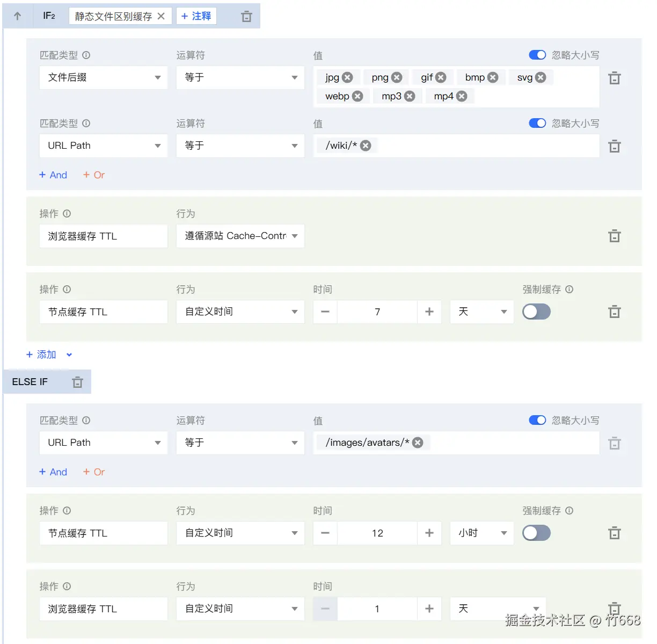Image resolution: width=657 pixels, height=644 pixels.
Task: Remove the png value tag
Action: click(397, 77)
